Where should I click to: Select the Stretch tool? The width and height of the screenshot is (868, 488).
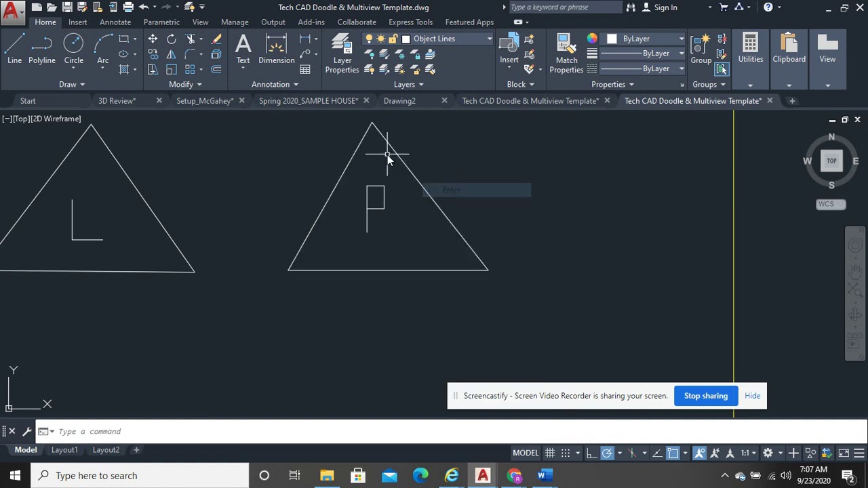point(153,69)
